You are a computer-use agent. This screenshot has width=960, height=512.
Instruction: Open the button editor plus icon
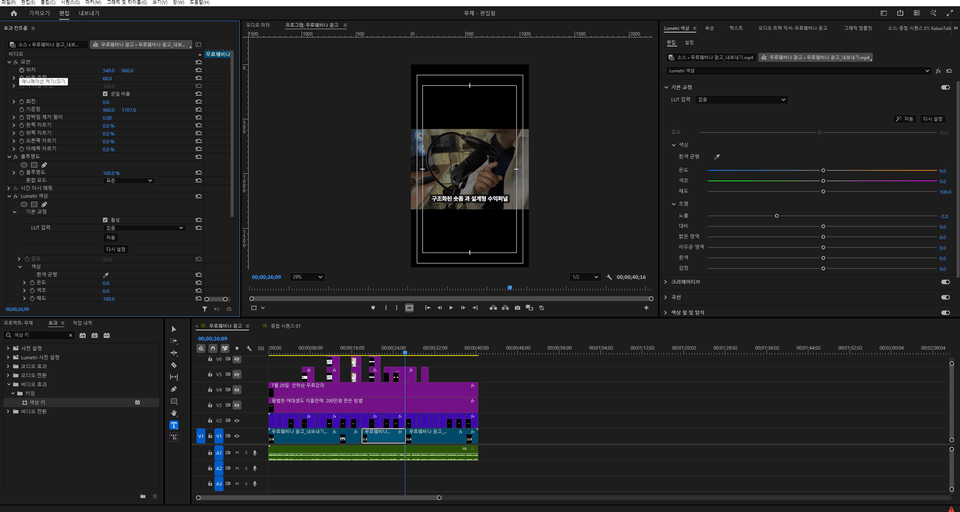646,308
